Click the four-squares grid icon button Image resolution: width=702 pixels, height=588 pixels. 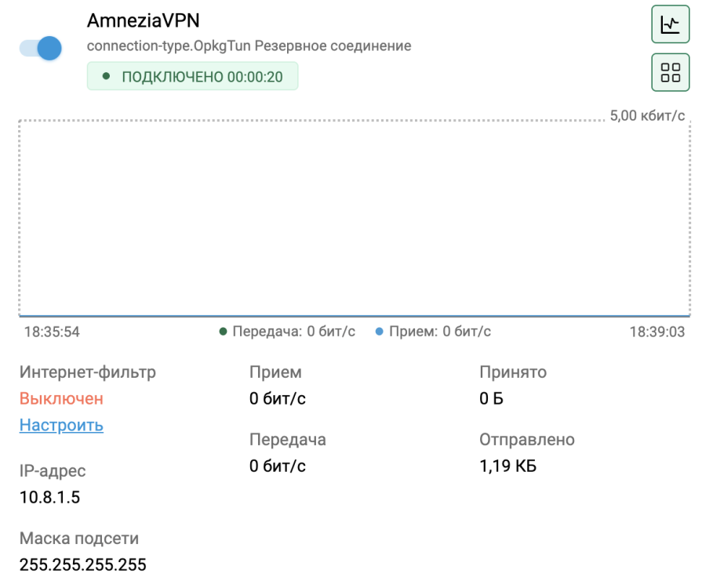tap(670, 73)
